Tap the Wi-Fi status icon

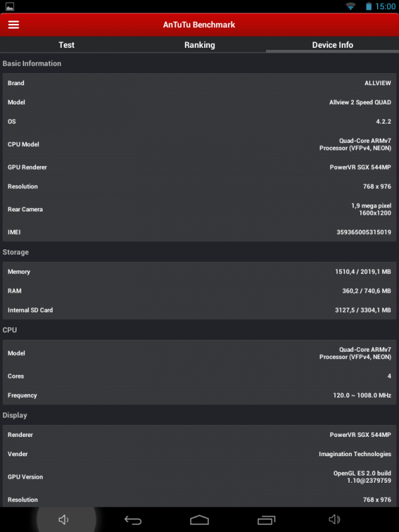click(x=350, y=6)
